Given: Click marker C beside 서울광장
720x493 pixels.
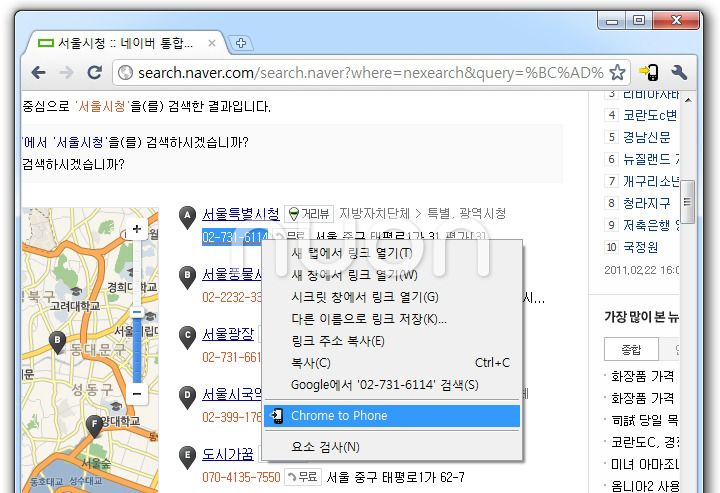Looking at the screenshot, I should 187,337.
